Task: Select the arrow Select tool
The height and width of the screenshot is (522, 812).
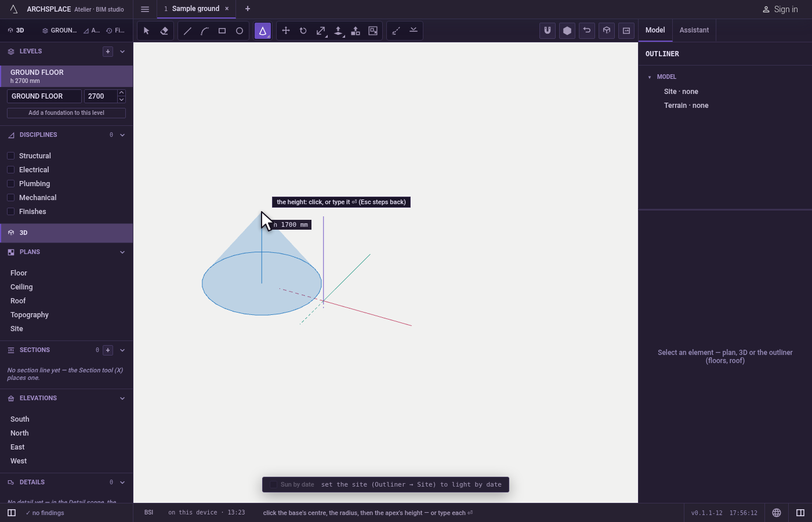Action: (x=147, y=31)
